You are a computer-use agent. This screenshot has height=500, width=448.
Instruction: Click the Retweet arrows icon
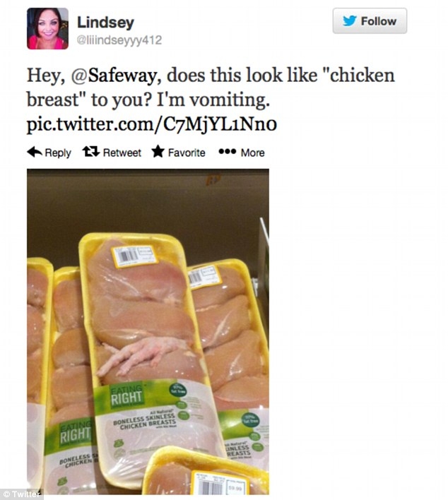click(91, 151)
